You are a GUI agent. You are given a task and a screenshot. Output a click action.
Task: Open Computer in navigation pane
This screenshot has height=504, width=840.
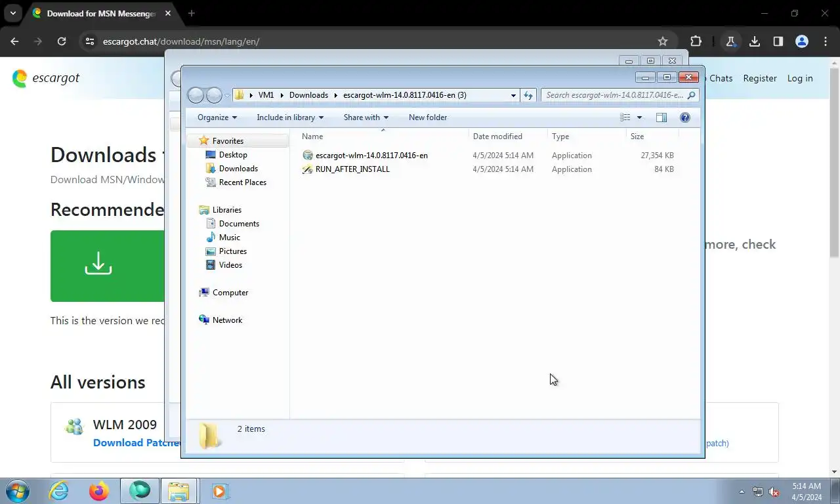(230, 293)
